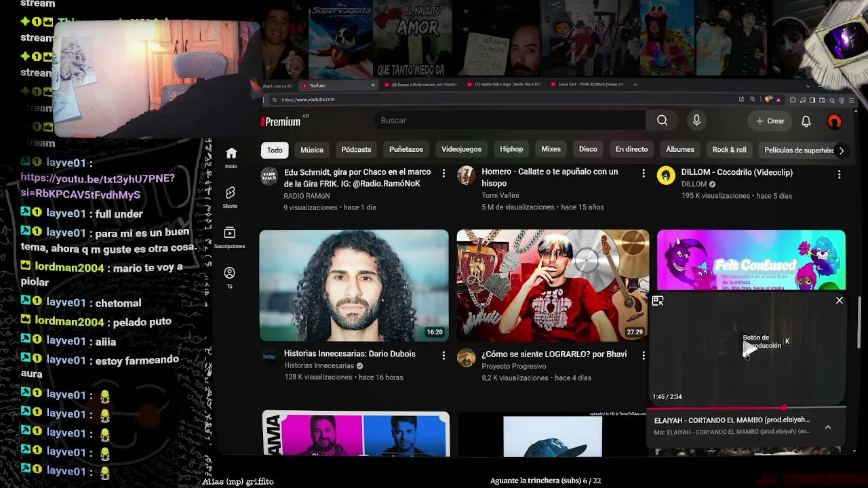
Task: Open the Dario Dubois video thumbnail
Action: click(x=354, y=285)
